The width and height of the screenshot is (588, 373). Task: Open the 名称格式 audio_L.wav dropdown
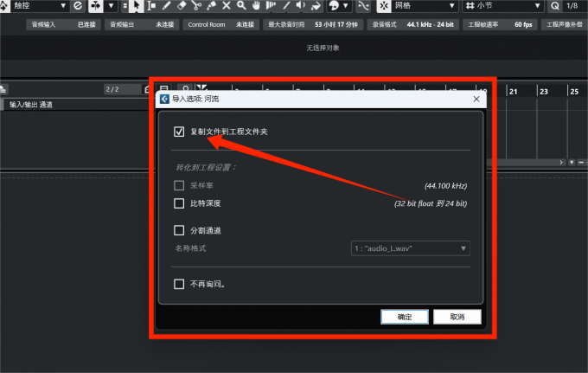[x=410, y=248]
